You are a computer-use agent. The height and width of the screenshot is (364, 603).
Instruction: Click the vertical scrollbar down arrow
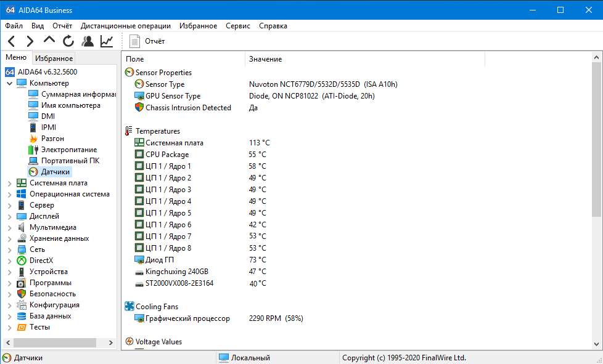[x=596, y=344]
